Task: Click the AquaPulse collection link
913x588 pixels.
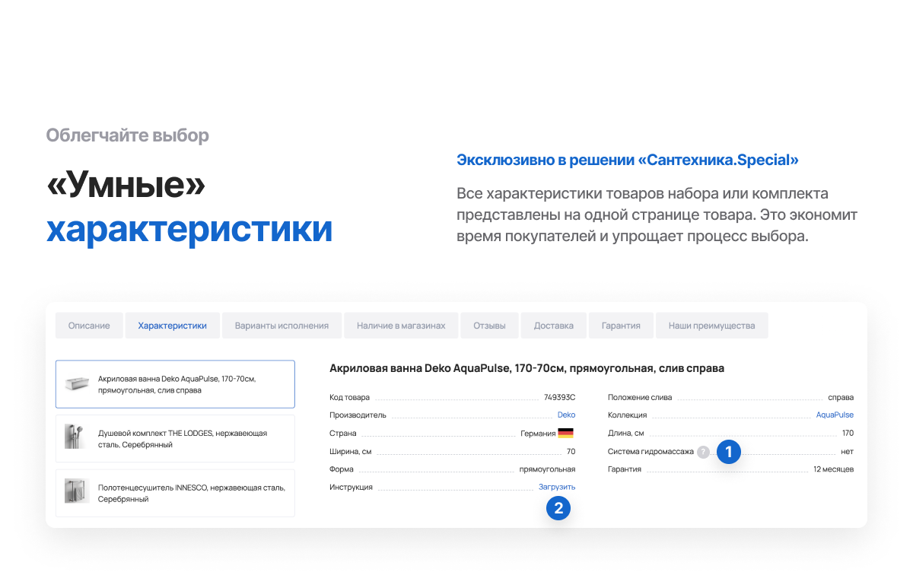Action: pos(834,415)
